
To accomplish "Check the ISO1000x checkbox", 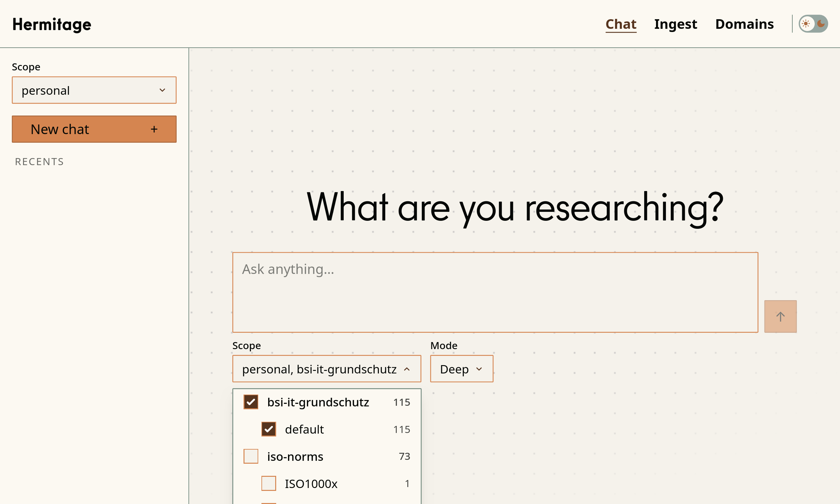I will [x=268, y=483].
